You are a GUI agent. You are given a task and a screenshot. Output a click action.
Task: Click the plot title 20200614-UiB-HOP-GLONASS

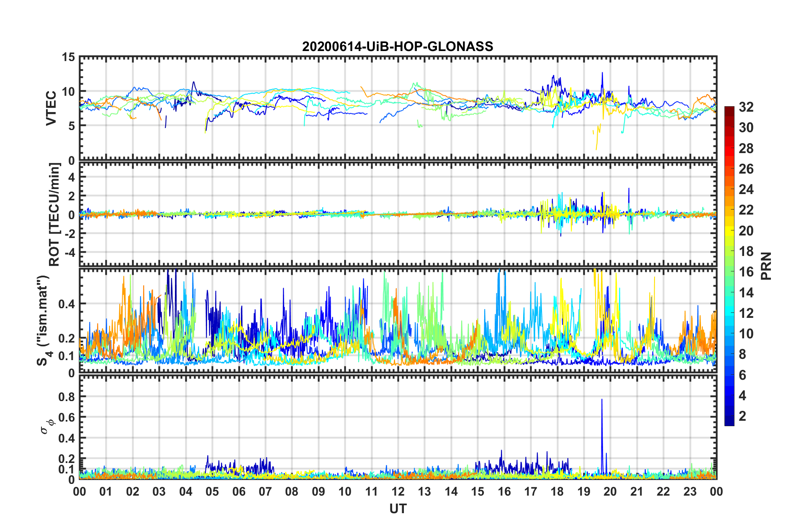398,46
